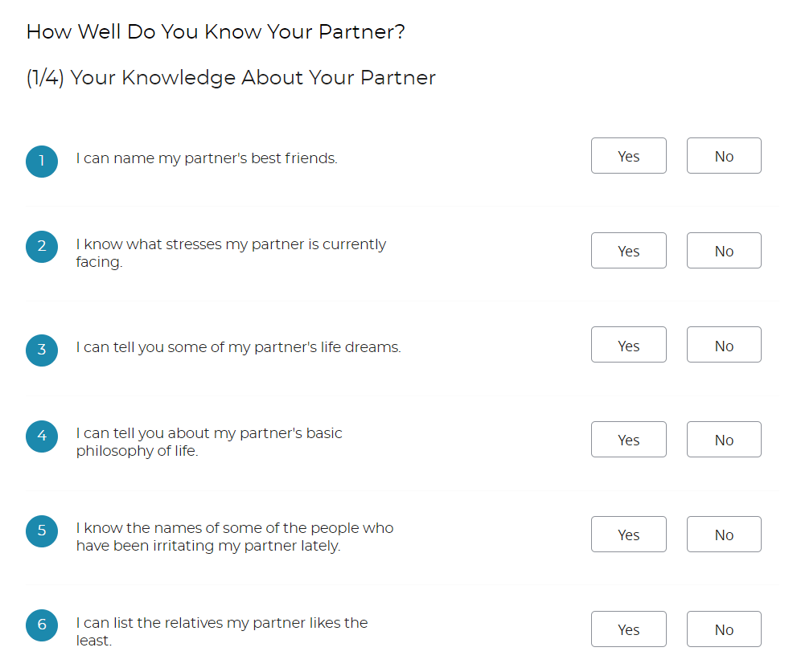Answer Yes about partner's least liked relatives

[628, 629]
